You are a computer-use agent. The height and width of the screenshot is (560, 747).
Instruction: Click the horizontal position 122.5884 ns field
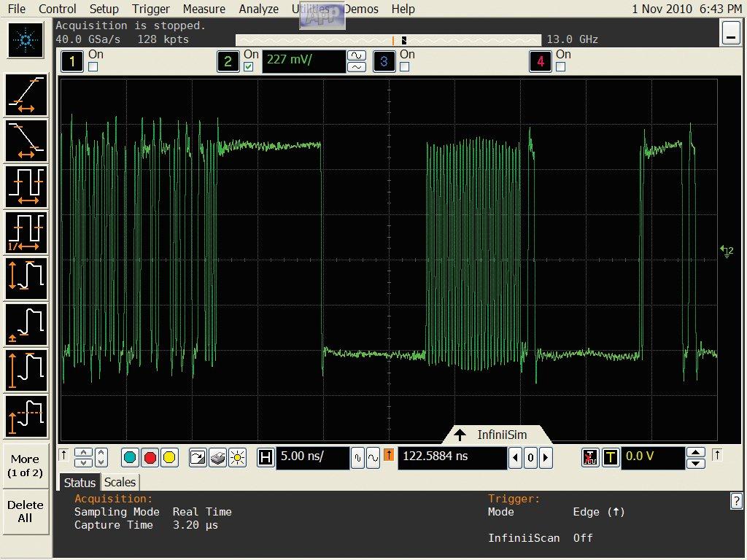pos(452,457)
